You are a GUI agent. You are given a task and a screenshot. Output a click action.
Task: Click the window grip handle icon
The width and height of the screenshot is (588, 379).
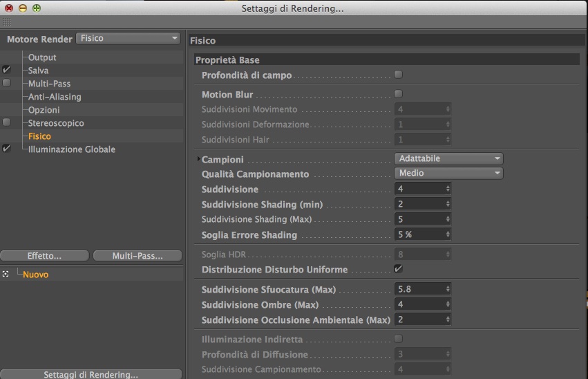[x=7, y=22]
